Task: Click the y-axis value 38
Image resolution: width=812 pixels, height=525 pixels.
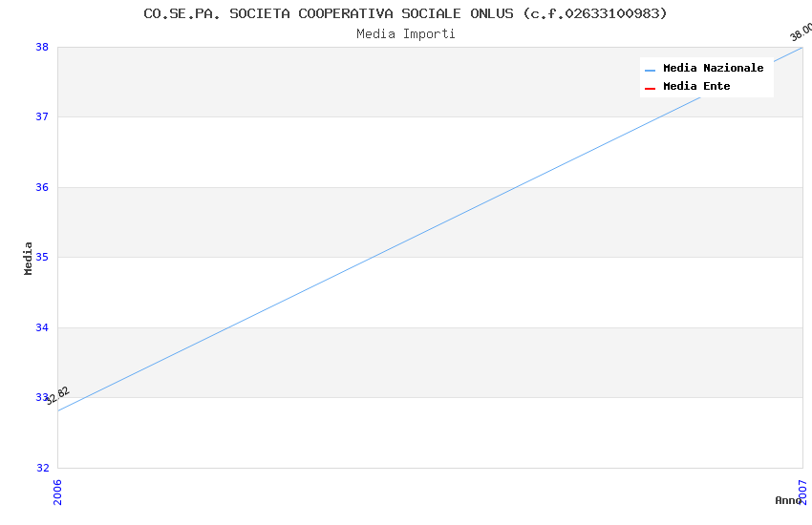Action: point(42,47)
